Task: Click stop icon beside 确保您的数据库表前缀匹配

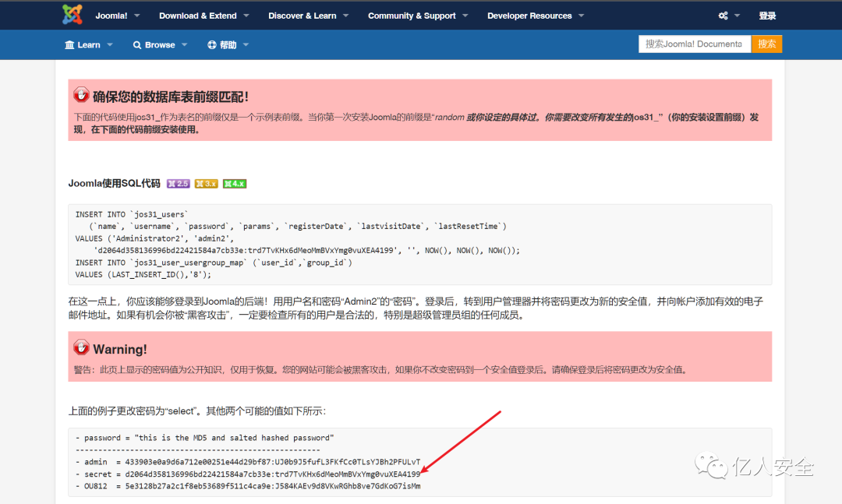Action: pyautogui.click(x=81, y=95)
